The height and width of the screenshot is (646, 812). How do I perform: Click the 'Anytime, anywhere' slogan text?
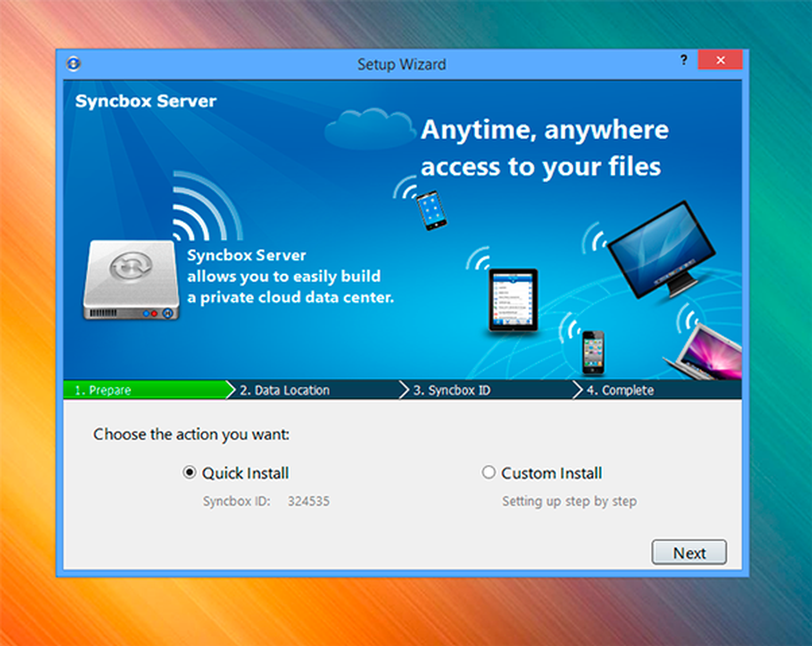coord(545,130)
